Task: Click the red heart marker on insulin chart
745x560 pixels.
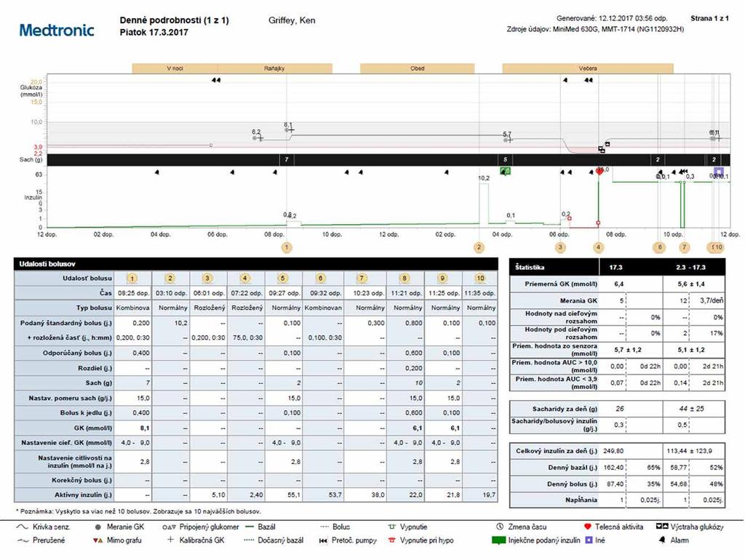Action: point(599,171)
